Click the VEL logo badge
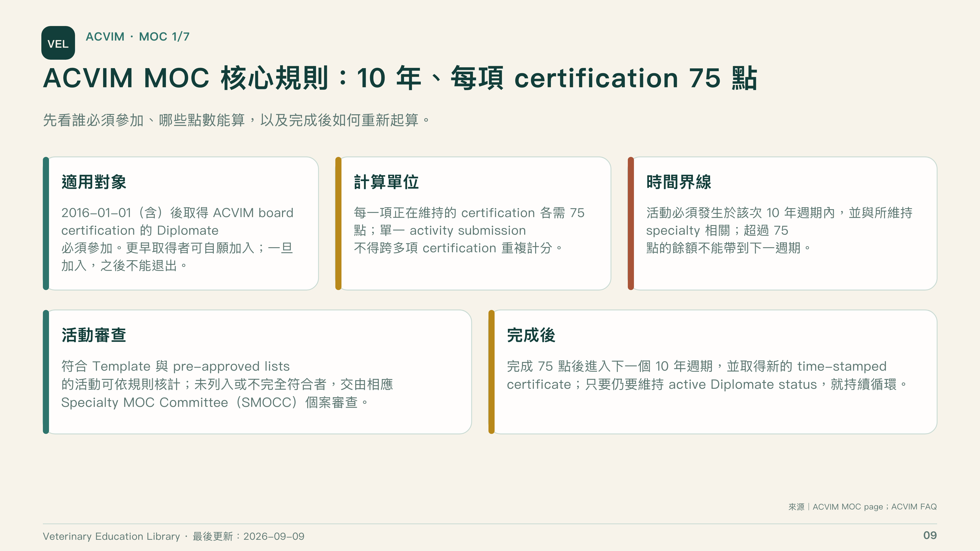 tap(58, 43)
